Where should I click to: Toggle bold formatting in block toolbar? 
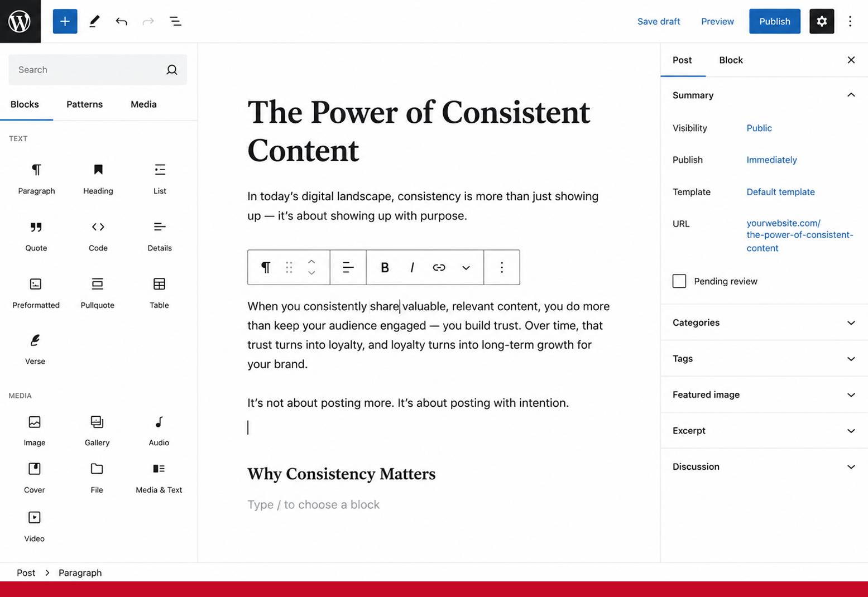pos(385,267)
